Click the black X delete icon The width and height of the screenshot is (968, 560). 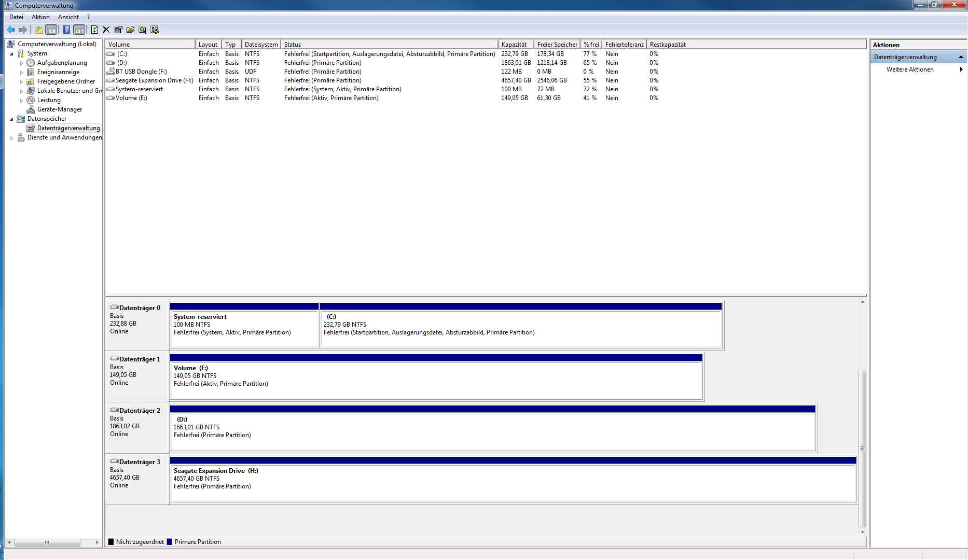click(106, 30)
